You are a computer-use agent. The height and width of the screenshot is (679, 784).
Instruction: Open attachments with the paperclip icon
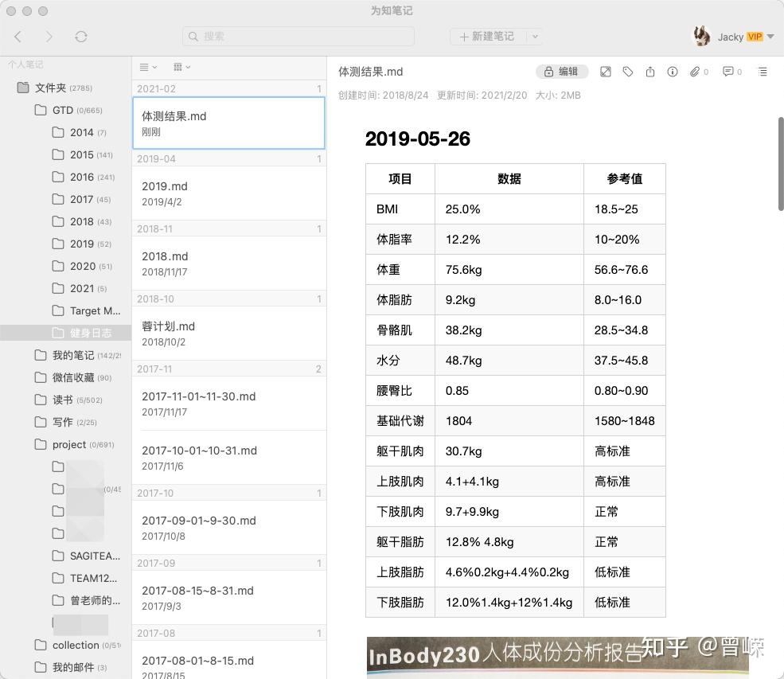[x=695, y=72]
